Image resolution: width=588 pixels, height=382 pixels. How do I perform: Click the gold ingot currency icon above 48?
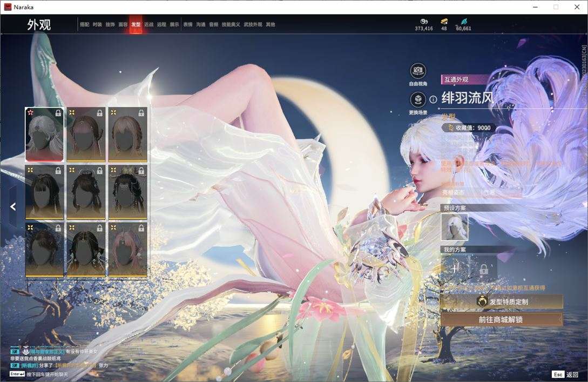(444, 22)
